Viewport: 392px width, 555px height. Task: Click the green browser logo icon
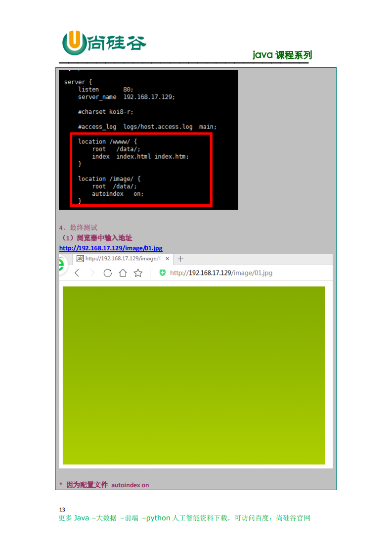(x=62, y=265)
